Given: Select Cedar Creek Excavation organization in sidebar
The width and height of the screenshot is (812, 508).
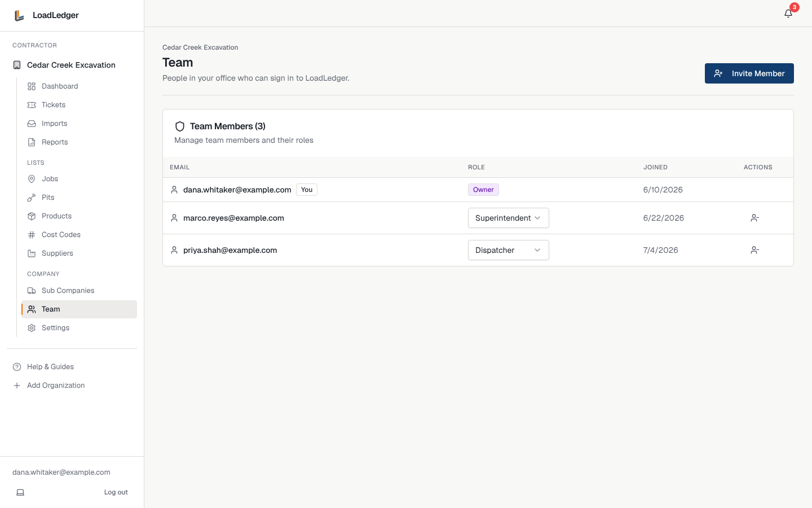Looking at the screenshot, I should (x=72, y=65).
